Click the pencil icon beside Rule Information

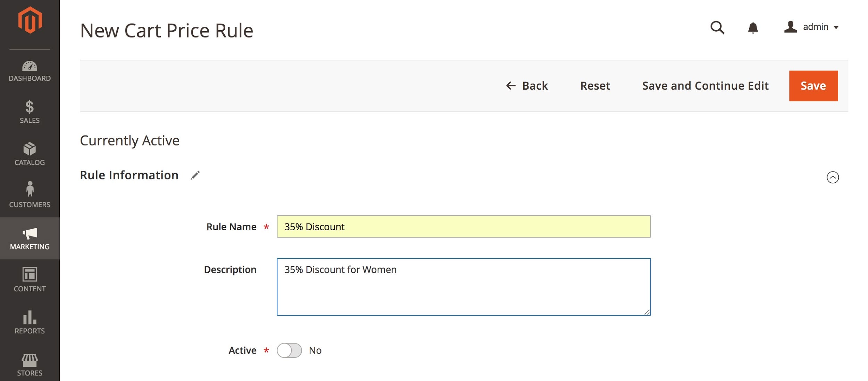tap(195, 175)
